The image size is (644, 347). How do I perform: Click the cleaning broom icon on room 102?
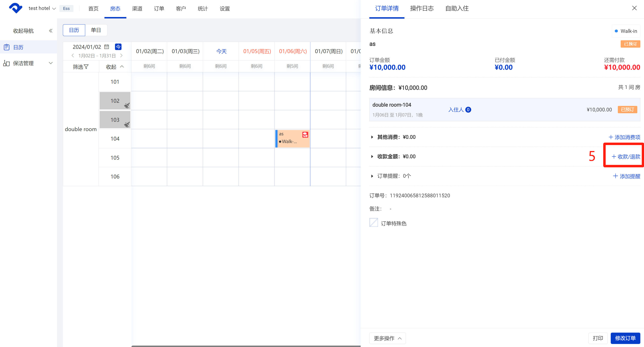[127, 105]
